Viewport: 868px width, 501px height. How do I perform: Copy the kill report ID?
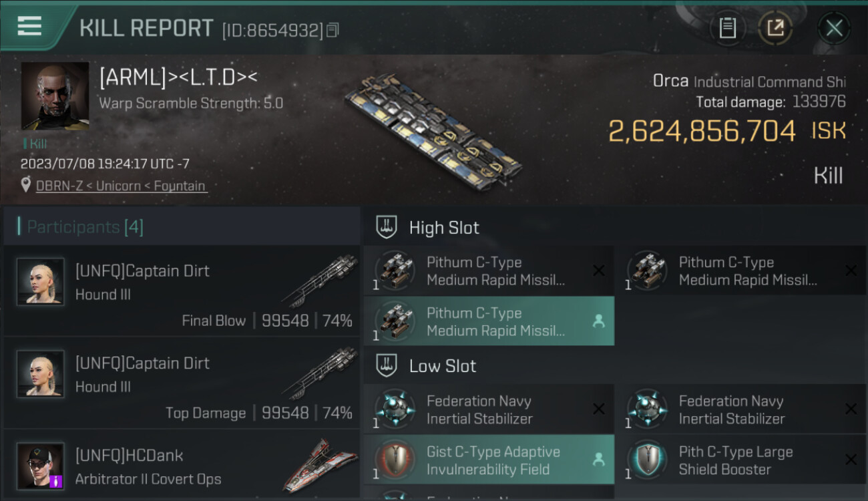(x=333, y=30)
